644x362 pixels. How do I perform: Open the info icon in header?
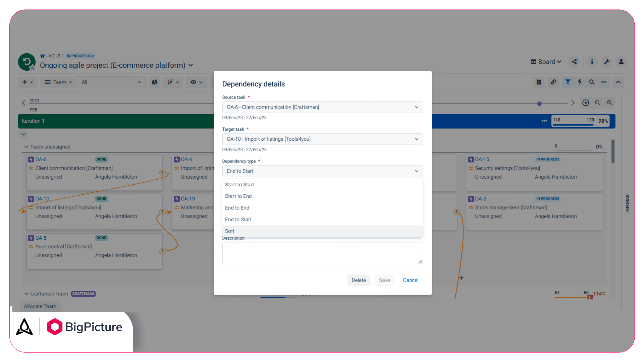(592, 62)
